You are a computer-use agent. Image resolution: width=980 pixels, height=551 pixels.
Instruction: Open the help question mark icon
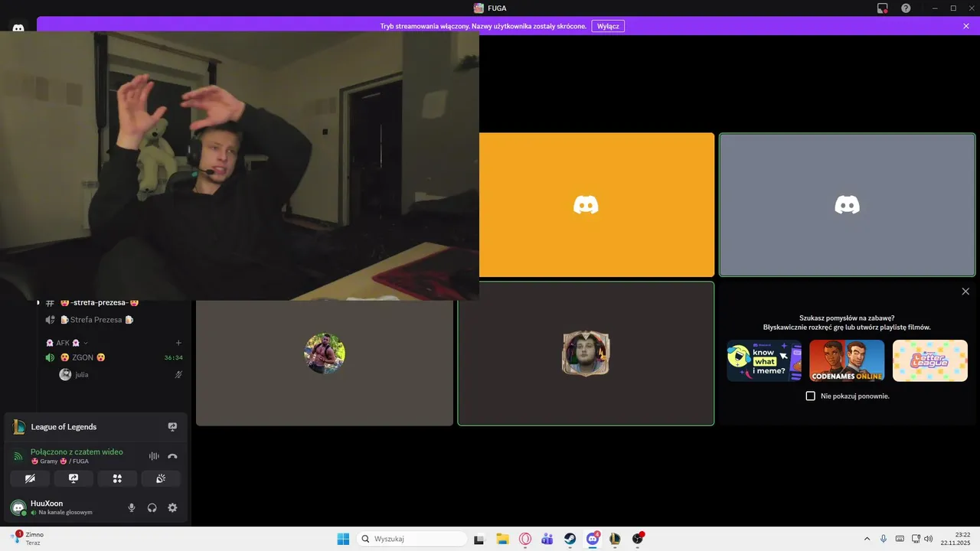point(906,8)
